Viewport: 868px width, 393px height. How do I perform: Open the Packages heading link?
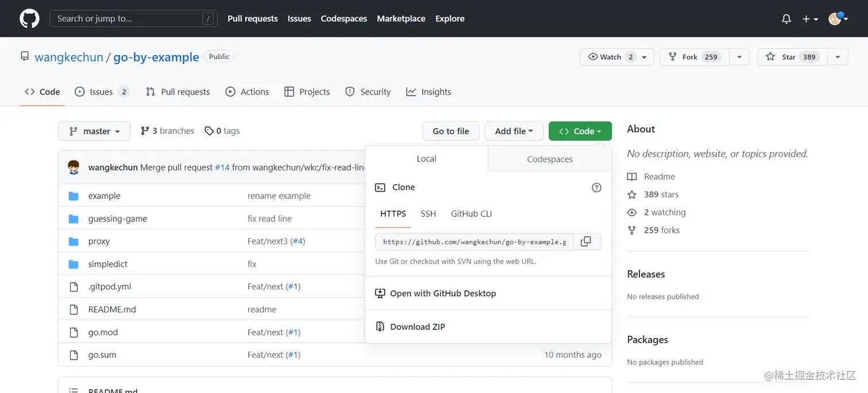648,340
